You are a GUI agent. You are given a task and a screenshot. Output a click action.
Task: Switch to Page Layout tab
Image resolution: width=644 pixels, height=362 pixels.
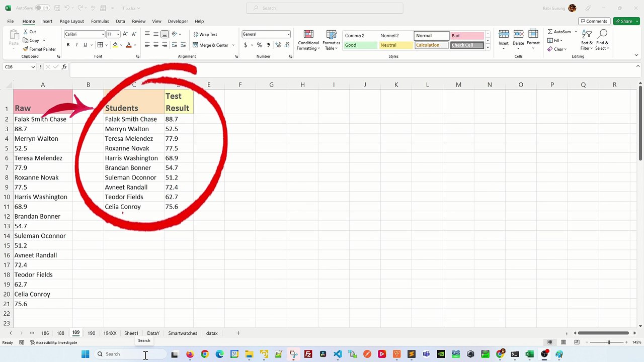[72, 21]
